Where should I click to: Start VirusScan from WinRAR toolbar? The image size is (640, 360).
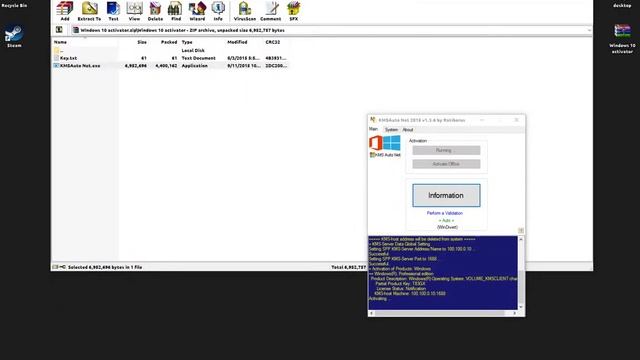[244, 11]
